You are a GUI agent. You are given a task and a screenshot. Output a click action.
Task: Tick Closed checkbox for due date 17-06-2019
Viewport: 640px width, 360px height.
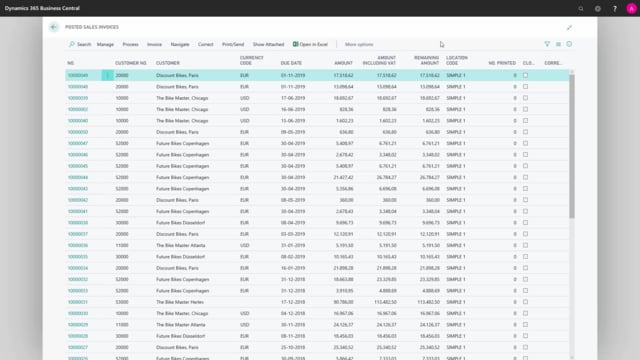pyautogui.click(x=525, y=98)
